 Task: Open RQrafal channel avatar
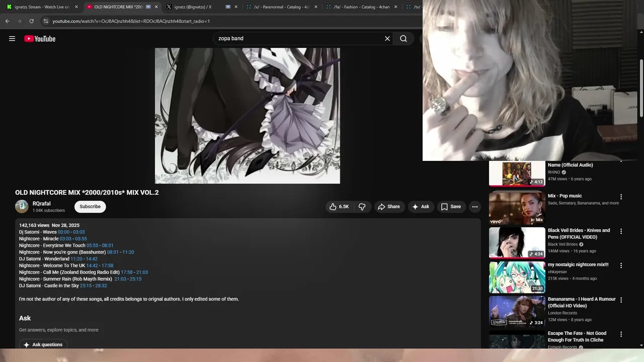pyautogui.click(x=22, y=207)
